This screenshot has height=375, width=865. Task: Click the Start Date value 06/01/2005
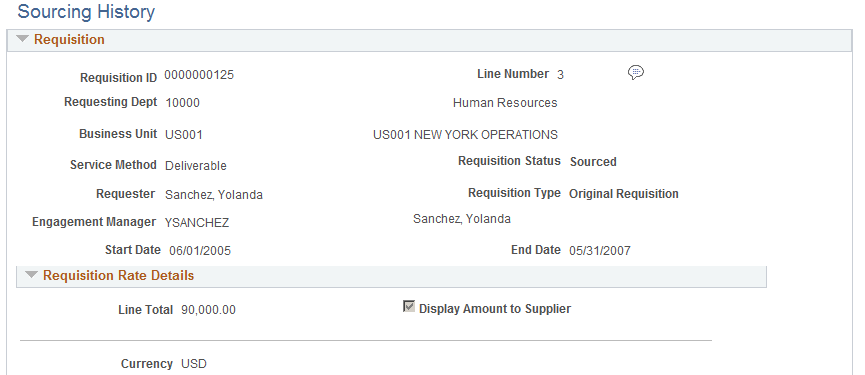click(x=200, y=251)
